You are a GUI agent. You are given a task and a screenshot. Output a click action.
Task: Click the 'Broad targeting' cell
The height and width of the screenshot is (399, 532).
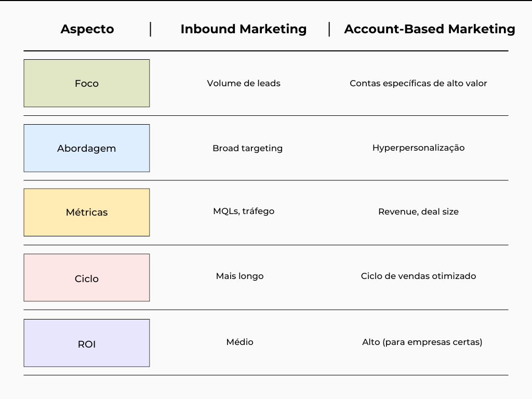(247, 148)
